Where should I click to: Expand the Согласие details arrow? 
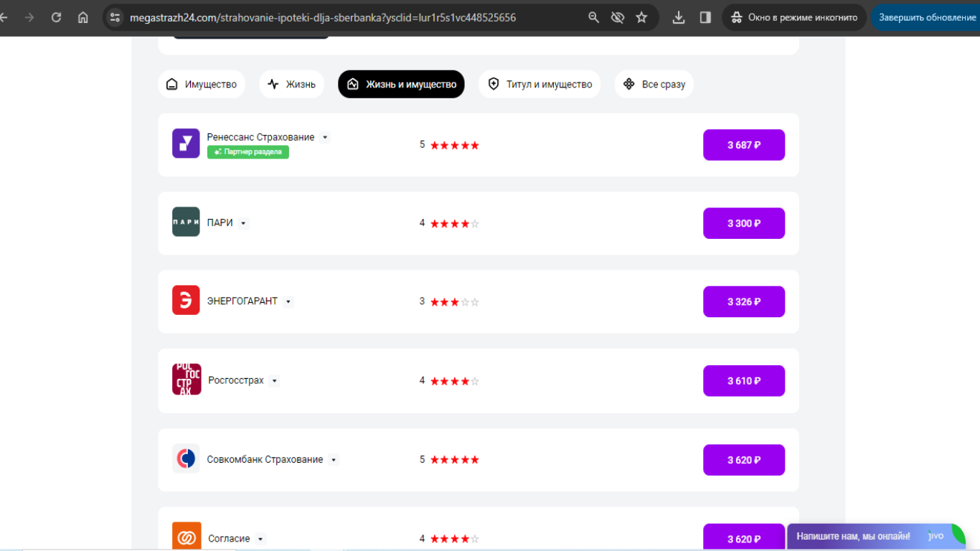(260, 539)
